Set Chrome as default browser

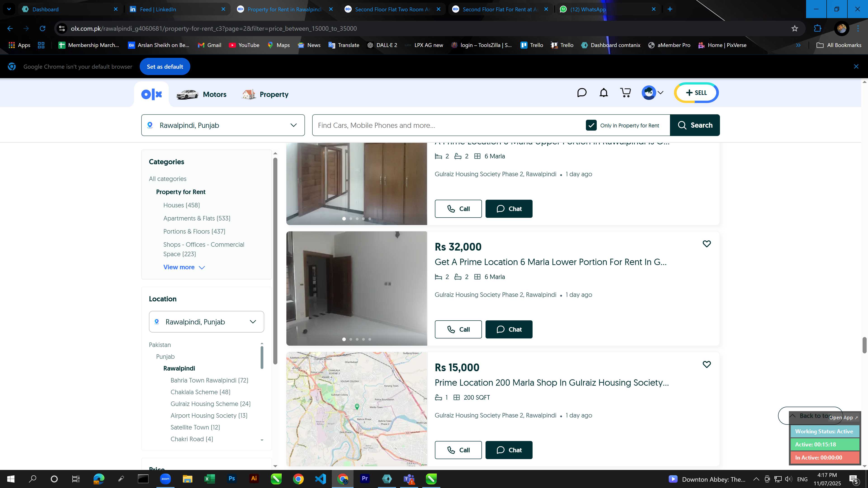tap(165, 67)
